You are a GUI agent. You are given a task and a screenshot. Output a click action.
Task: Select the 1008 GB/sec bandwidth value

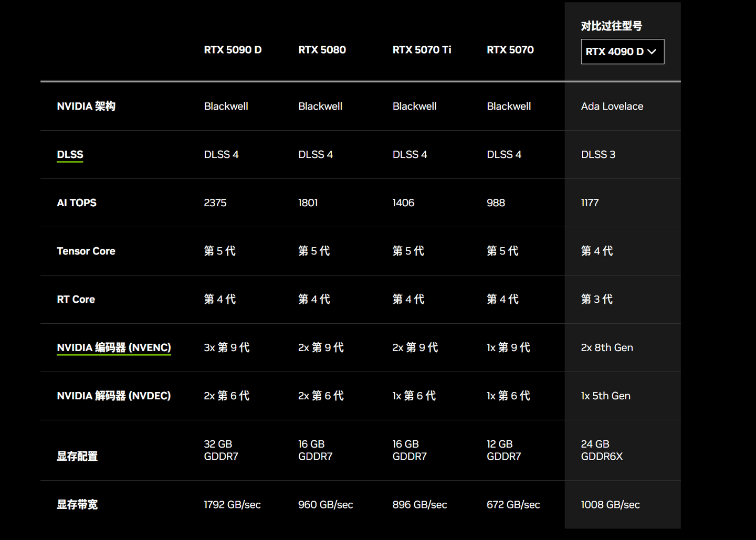click(611, 504)
